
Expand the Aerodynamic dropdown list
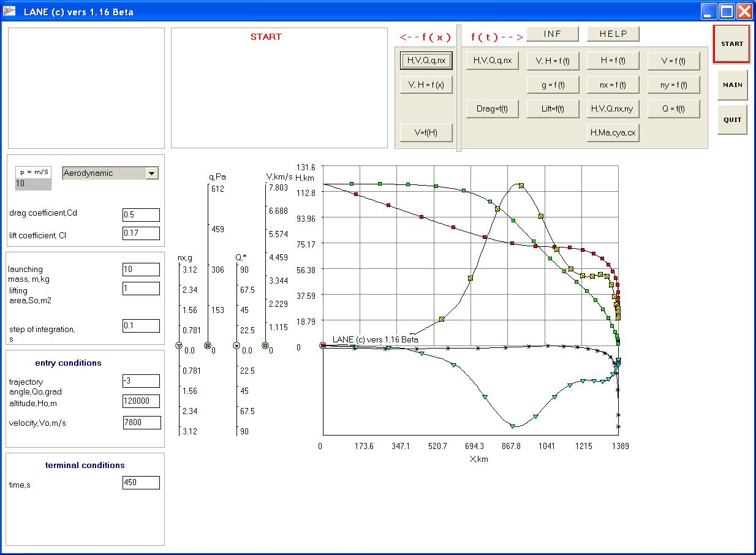[152, 173]
